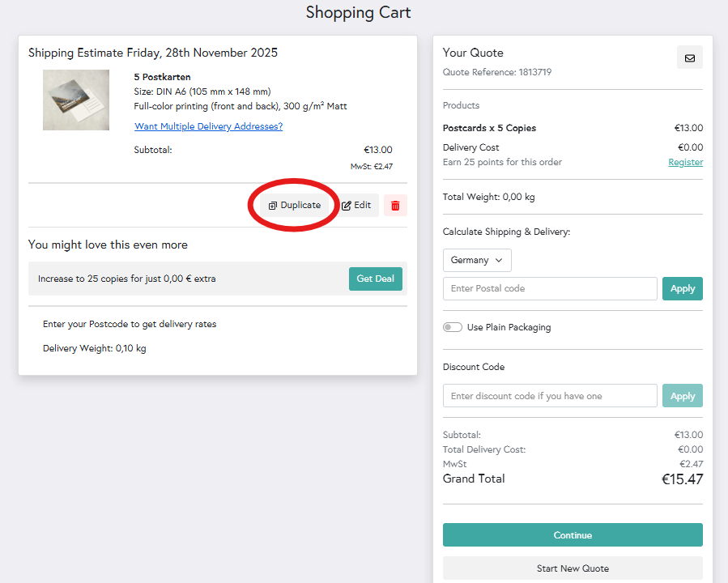The height and width of the screenshot is (583, 728).
Task: Click the copy icon inside the Duplicate button
Action: 271,205
